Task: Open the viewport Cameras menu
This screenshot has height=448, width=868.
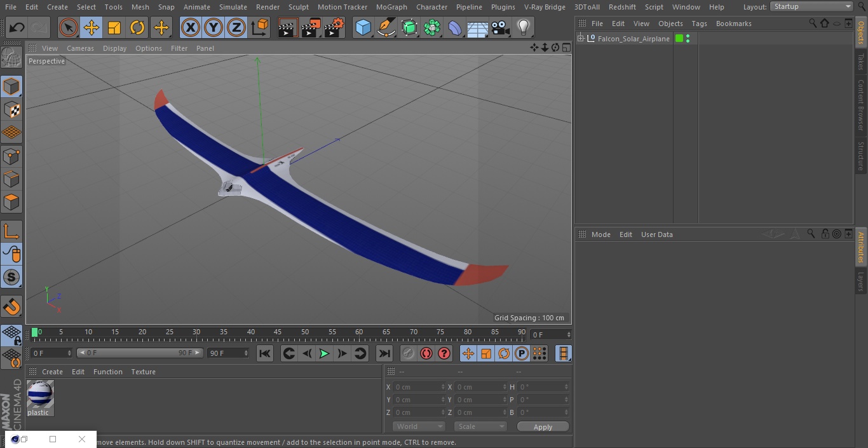Action: 80,48
